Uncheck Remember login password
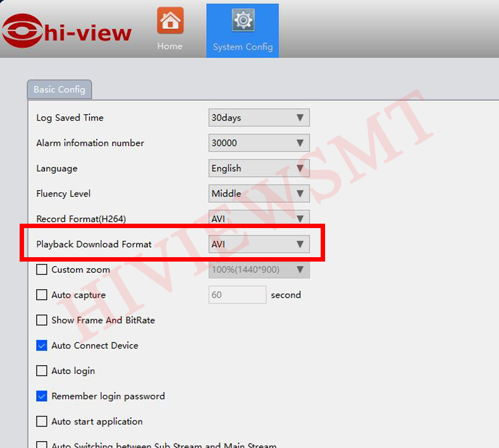The image size is (499, 448). click(x=42, y=396)
